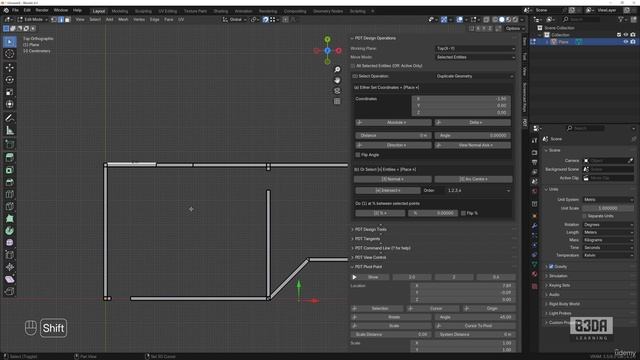Open the Render menu
The image size is (640, 360).
(42, 10)
